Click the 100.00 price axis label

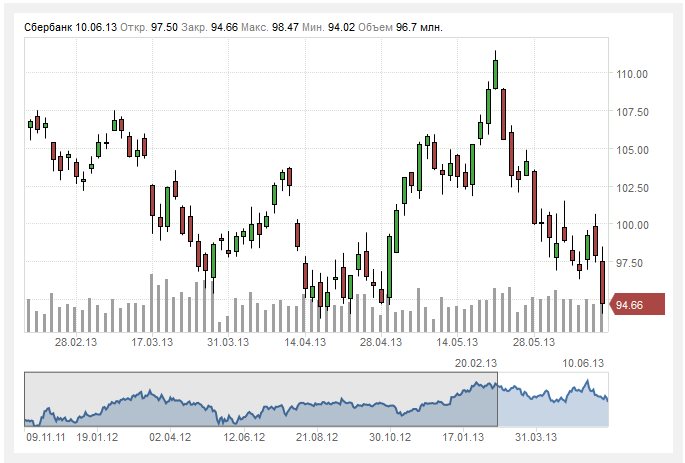(632, 225)
